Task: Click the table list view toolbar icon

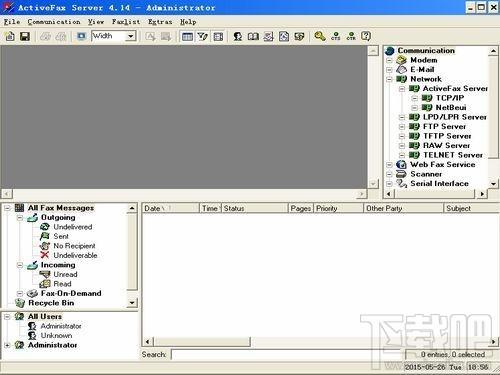Action: tap(187, 36)
